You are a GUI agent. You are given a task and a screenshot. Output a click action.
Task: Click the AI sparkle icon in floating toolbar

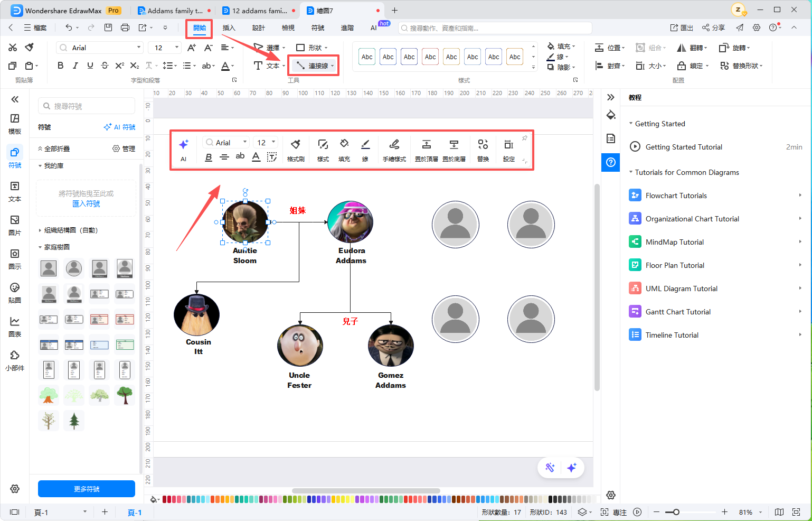[183, 150]
